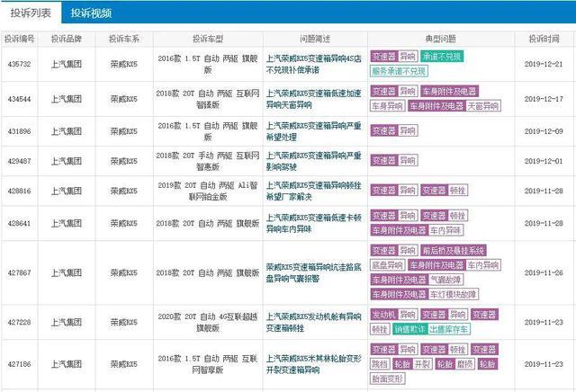The width and height of the screenshot is (576, 392).
Task: Open complaint 上汽荣威RX5变速箱异响严重希望处理
Action: tap(314, 131)
